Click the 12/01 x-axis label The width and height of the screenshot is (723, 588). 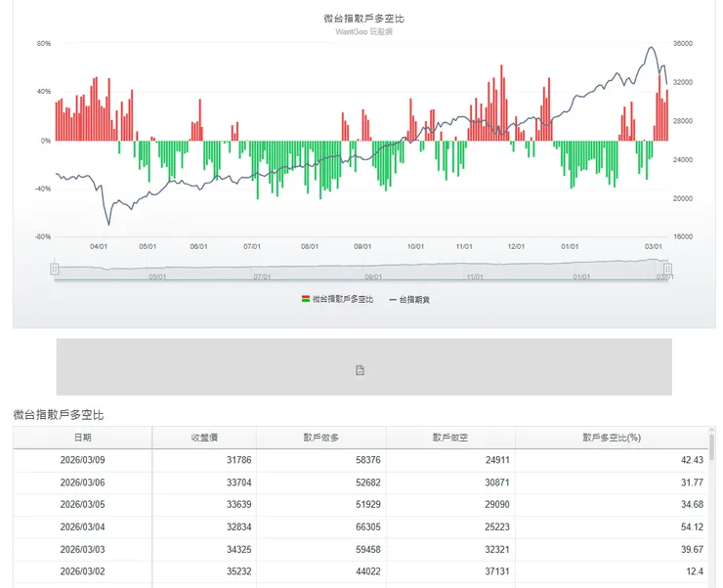(516, 246)
